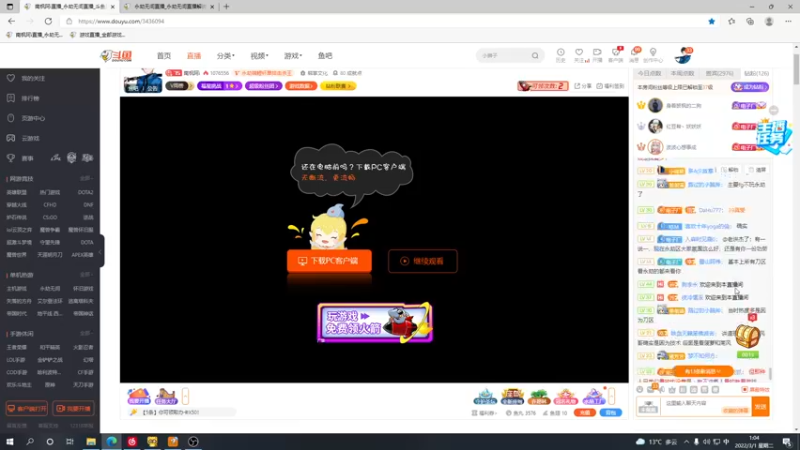Collapse the left sidebar handle
The image size is (800, 450).
101,251
